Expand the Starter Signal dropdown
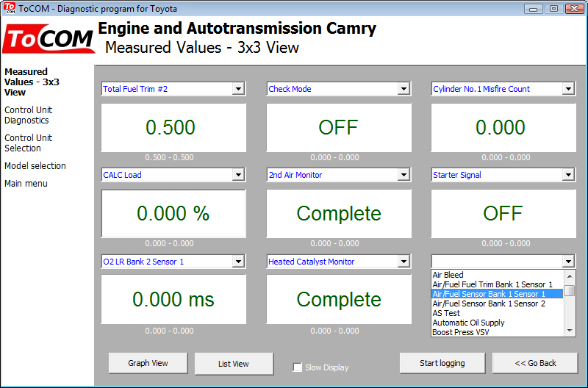588x388 pixels. click(568, 175)
